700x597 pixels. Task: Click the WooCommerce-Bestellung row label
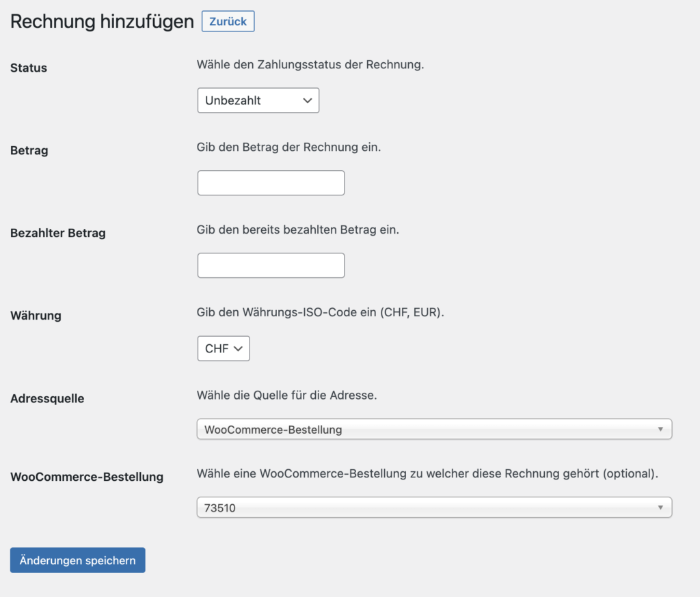tap(86, 477)
